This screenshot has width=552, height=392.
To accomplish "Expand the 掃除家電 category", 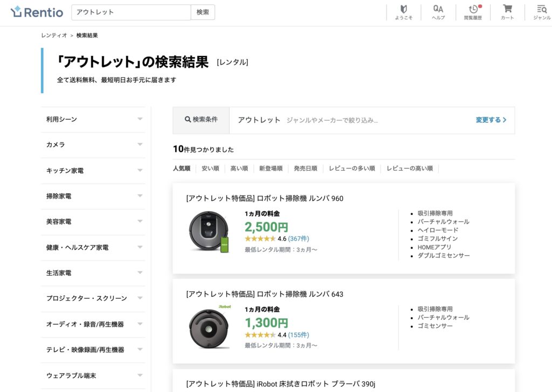I will [x=93, y=196].
